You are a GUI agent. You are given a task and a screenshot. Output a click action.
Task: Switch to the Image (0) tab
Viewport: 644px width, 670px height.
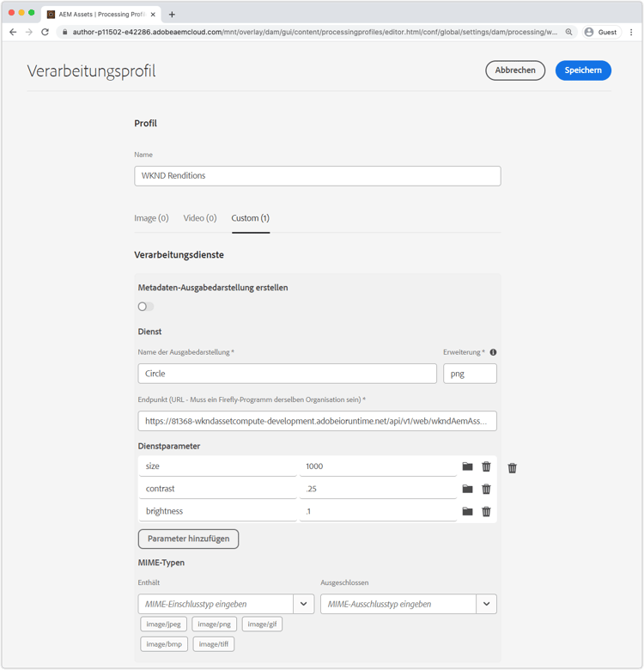point(151,218)
